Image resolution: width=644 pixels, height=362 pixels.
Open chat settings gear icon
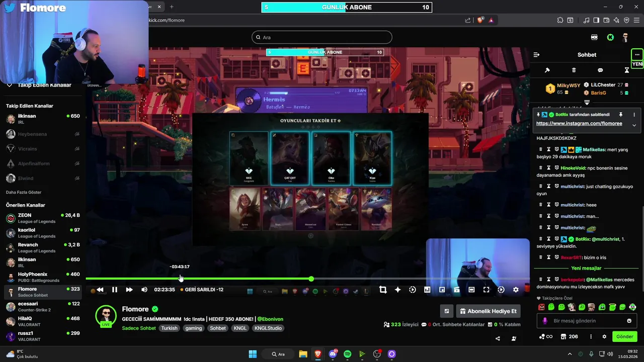tap(604, 337)
